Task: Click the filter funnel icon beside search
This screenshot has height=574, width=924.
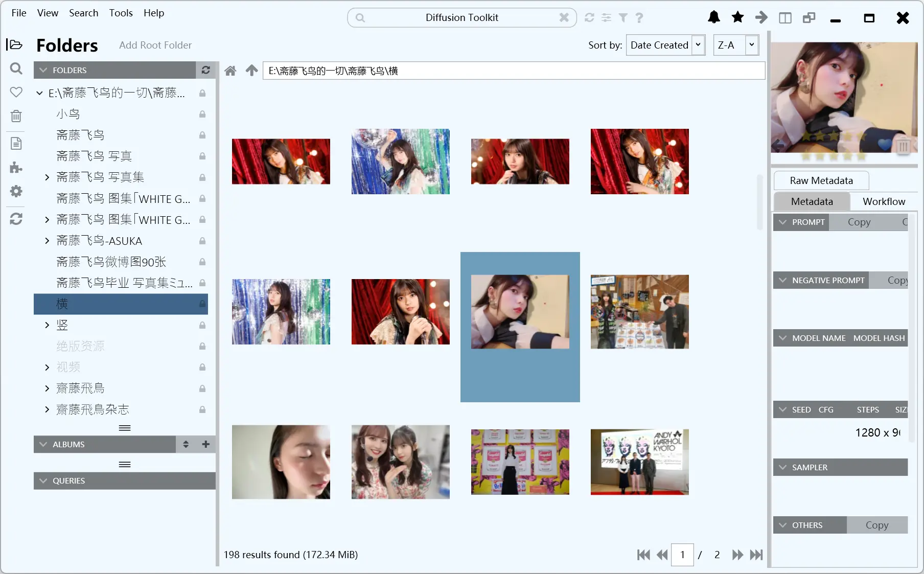Action: [623, 18]
